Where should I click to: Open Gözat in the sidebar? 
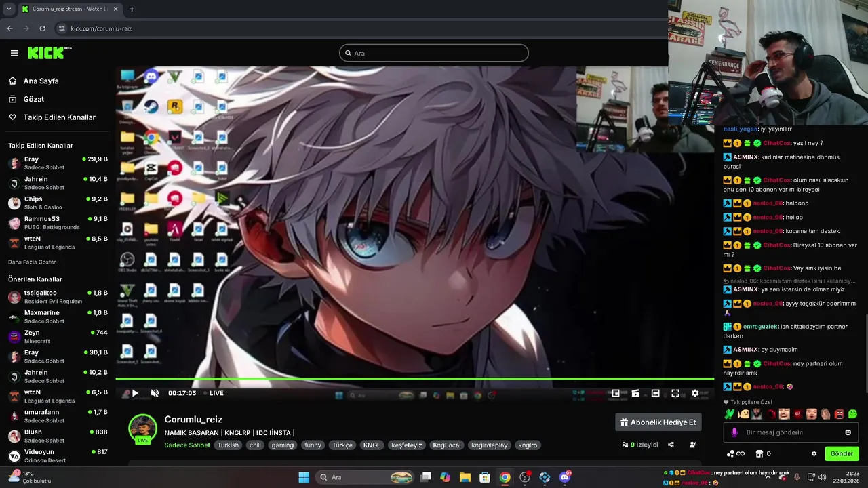tap(33, 99)
